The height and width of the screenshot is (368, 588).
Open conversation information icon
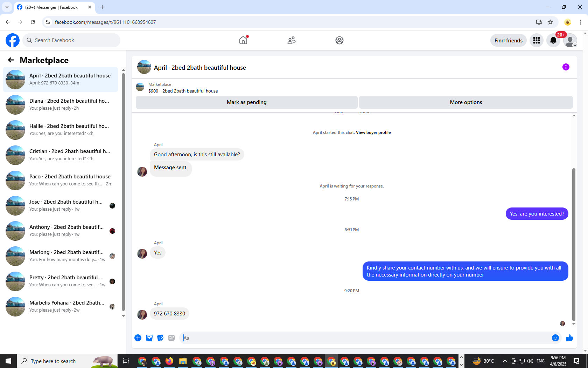tap(566, 67)
